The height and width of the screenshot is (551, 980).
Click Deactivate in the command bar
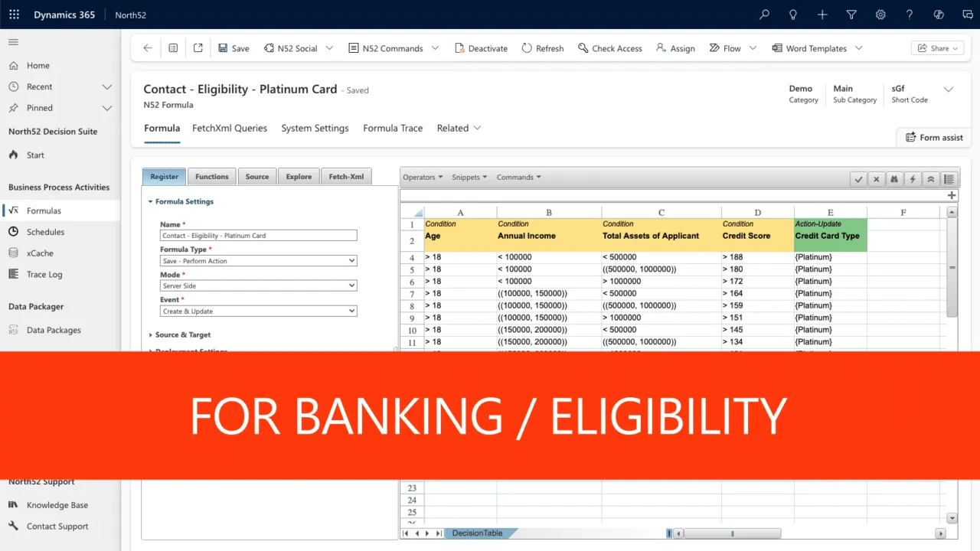pyautogui.click(x=481, y=48)
